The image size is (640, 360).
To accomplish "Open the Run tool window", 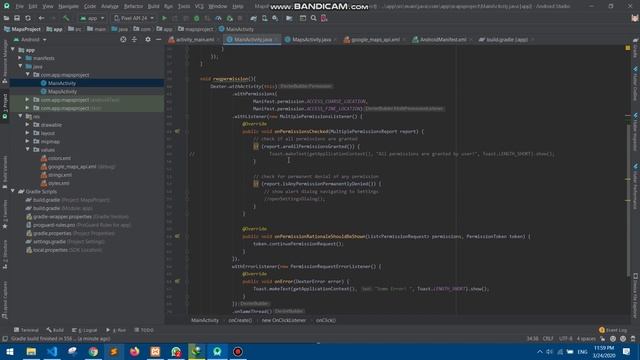I will pyautogui.click(x=116, y=330).
